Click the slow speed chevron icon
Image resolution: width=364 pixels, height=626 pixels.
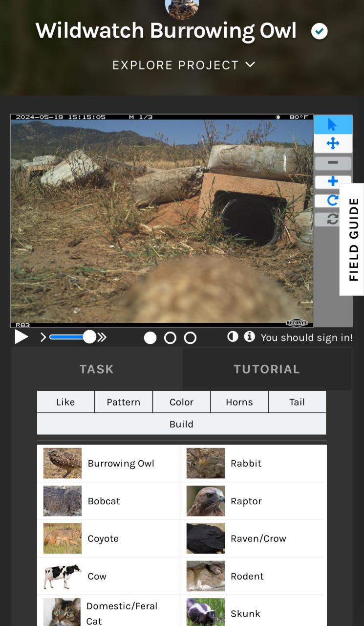click(x=43, y=337)
